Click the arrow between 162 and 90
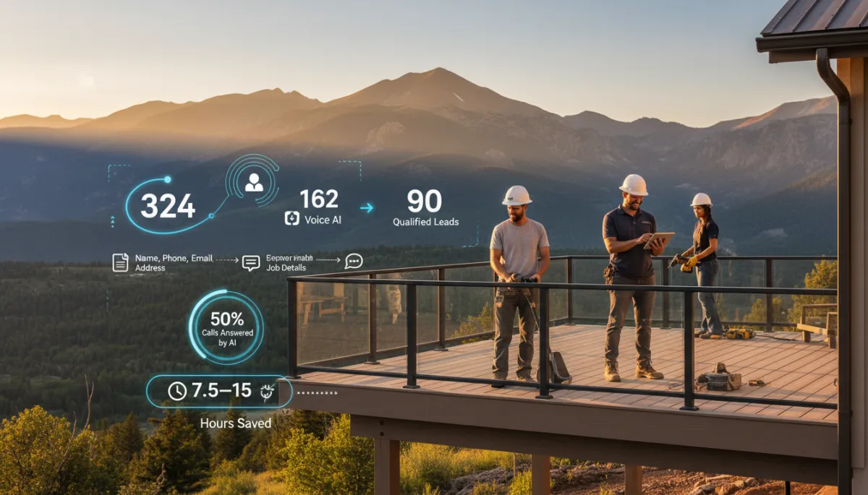This screenshot has width=868, height=495. (x=367, y=208)
